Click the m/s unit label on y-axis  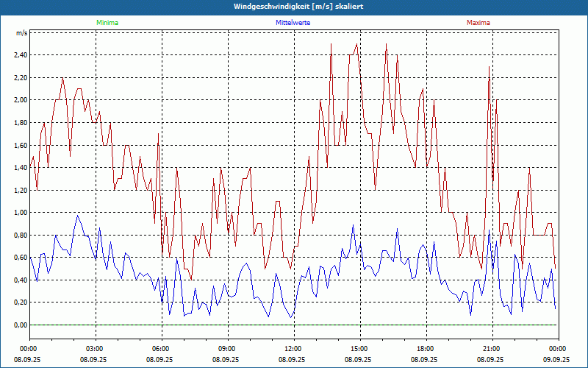(x=21, y=33)
